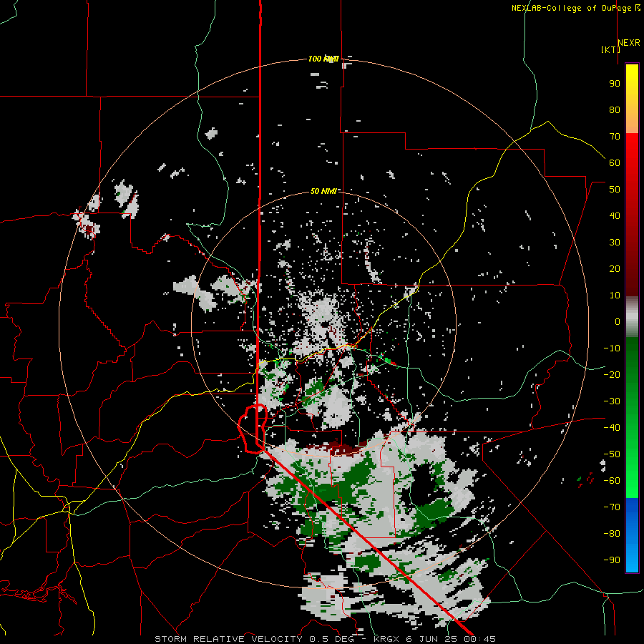Click the -70 label on the velocity scale
This screenshot has width=644, height=644.
point(612,507)
